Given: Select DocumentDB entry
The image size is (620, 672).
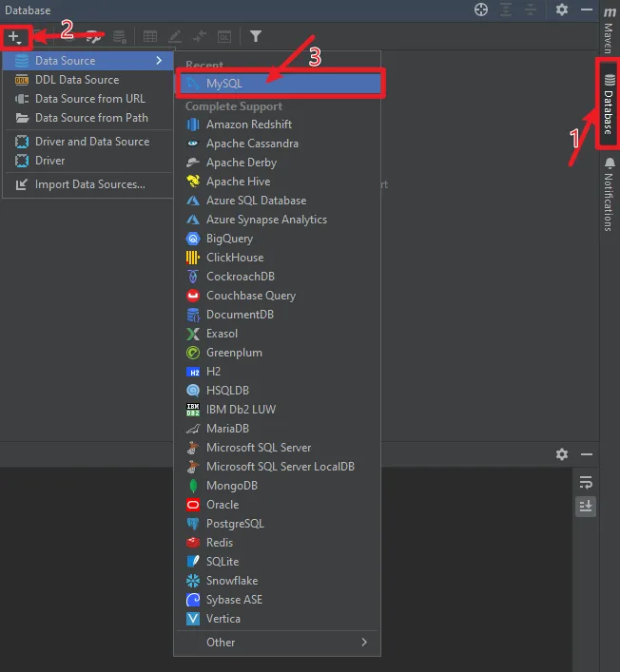Looking at the screenshot, I should 277,315.
